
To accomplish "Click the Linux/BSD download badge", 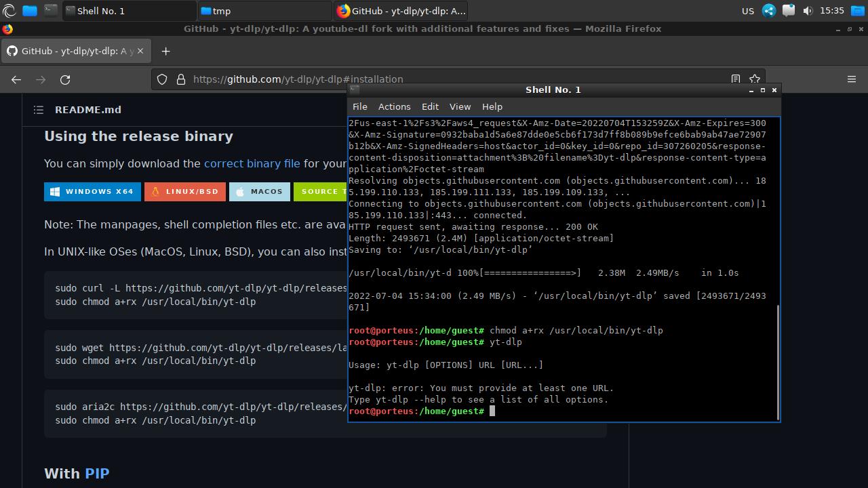I will [185, 192].
